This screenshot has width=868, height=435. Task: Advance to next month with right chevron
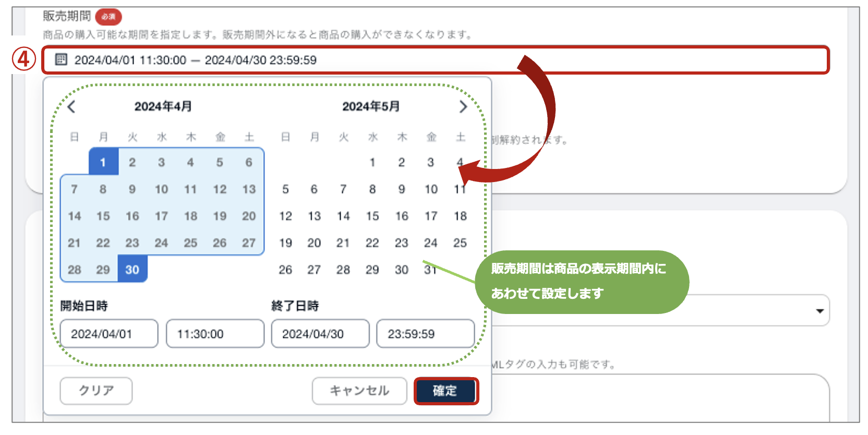coord(463,107)
